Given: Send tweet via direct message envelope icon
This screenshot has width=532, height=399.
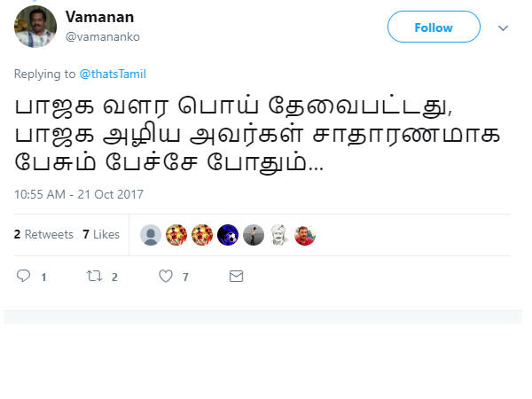Looking at the screenshot, I should point(236,276).
